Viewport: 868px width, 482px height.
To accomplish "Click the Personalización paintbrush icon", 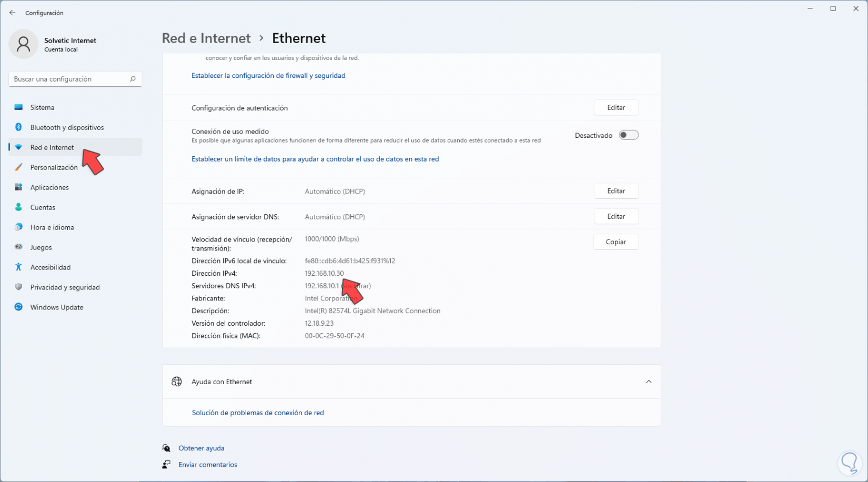I will (x=18, y=167).
